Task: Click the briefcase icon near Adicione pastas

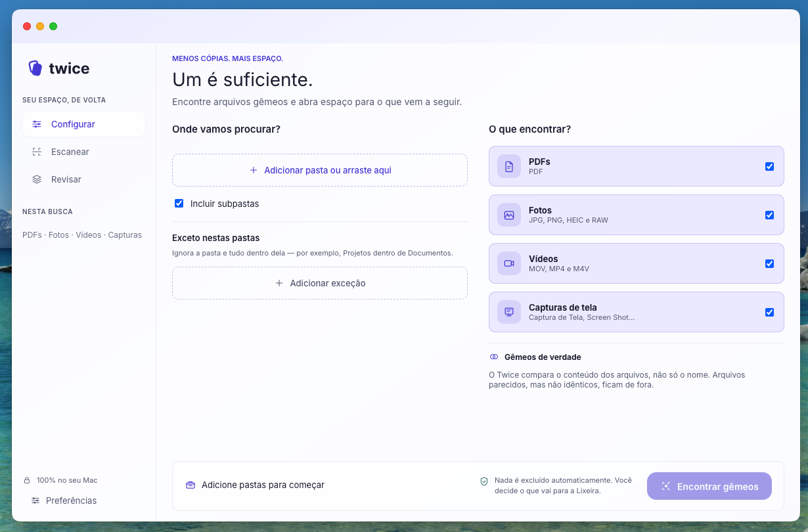Action: (191, 485)
